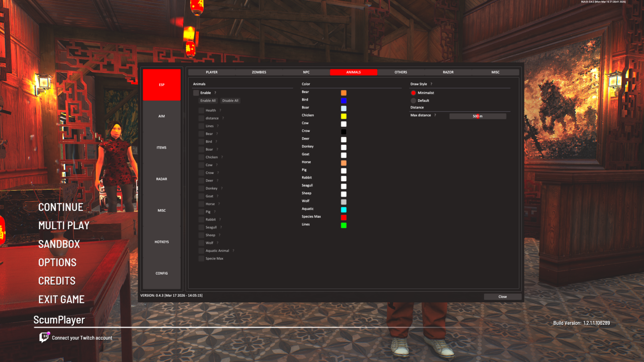Switch to the ZOMBIES tab
The height and width of the screenshot is (362, 644).
click(259, 72)
